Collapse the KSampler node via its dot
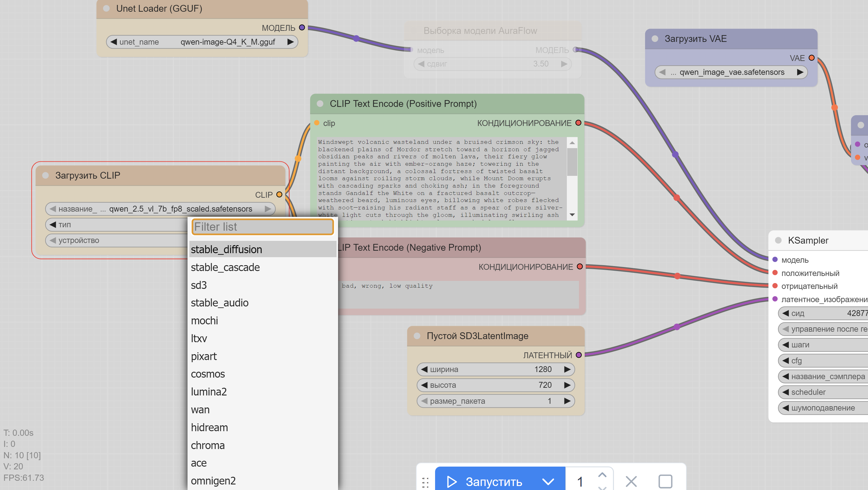This screenshot has height=490, width=868. (778, 240)
